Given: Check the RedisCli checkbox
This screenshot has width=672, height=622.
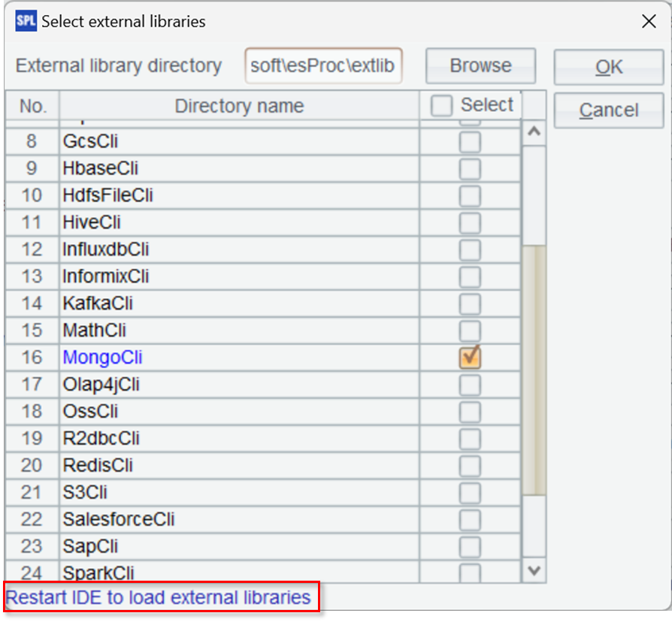Looking at the screenshot, I should click(470, 466).
